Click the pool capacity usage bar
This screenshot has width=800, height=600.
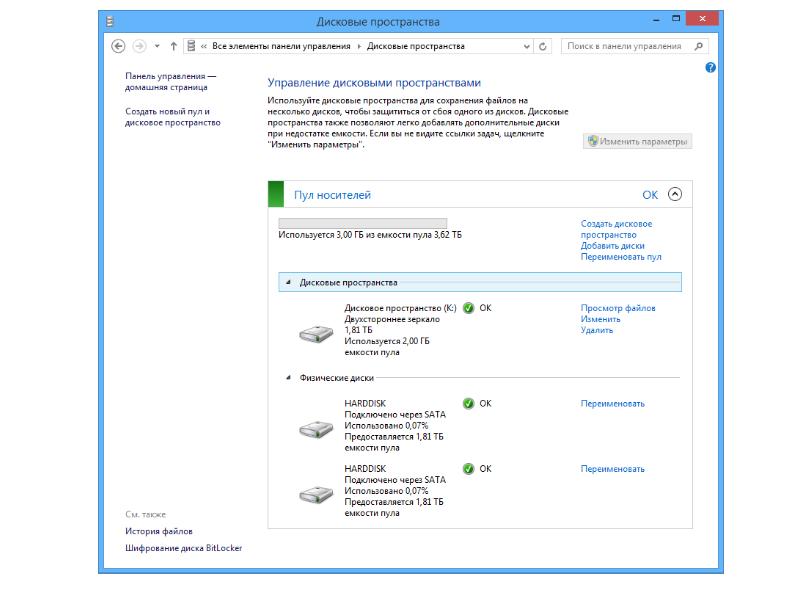point(362,222)
